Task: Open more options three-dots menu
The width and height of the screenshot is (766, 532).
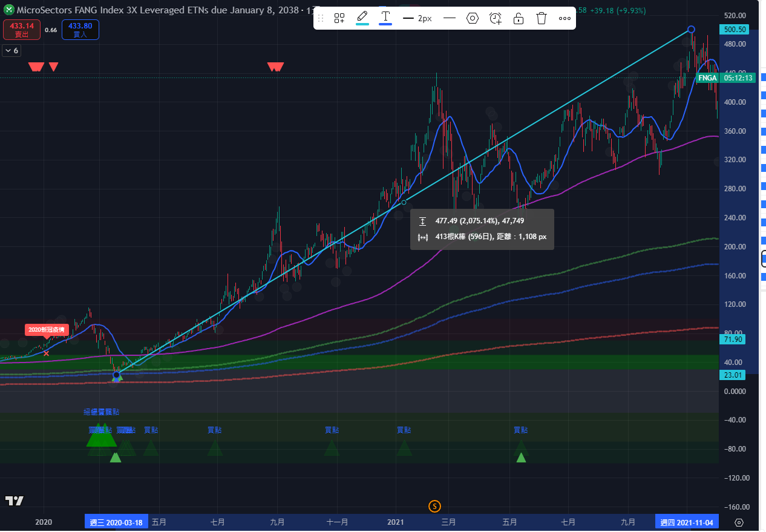Action: (x=565, y=18)
